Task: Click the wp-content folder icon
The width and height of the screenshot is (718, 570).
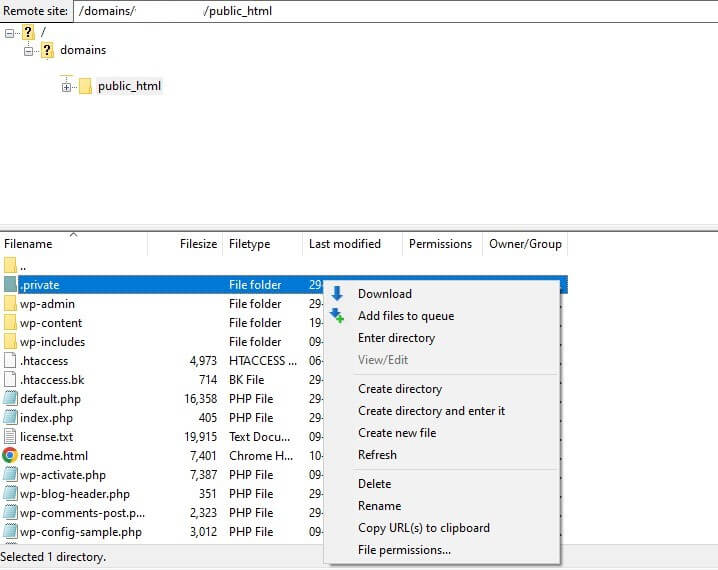Action: tap(10, 323)
